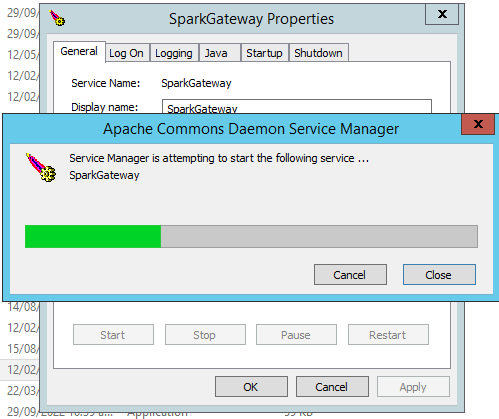Click Apply in SparkGateway Properties
Viewport: 499px width, 419px height.
tap(413, 387)
